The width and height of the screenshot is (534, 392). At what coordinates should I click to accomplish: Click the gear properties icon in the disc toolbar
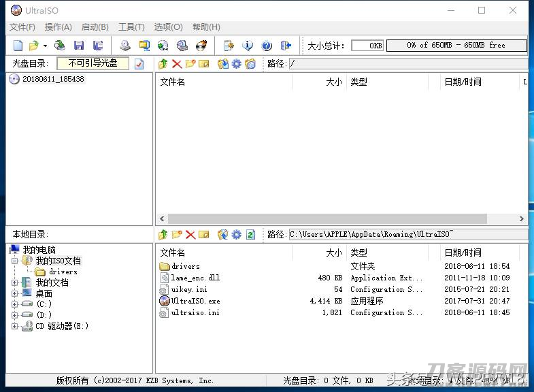pos(236,64)
